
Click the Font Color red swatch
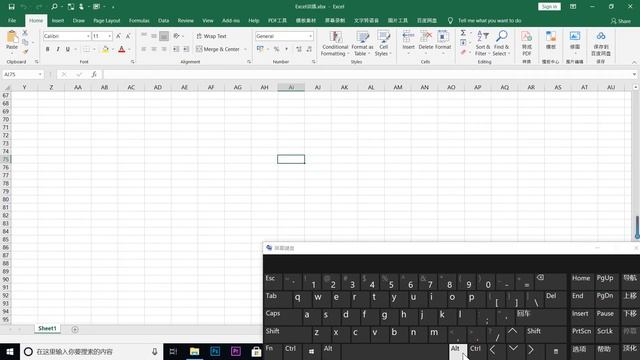click(122, 49)
